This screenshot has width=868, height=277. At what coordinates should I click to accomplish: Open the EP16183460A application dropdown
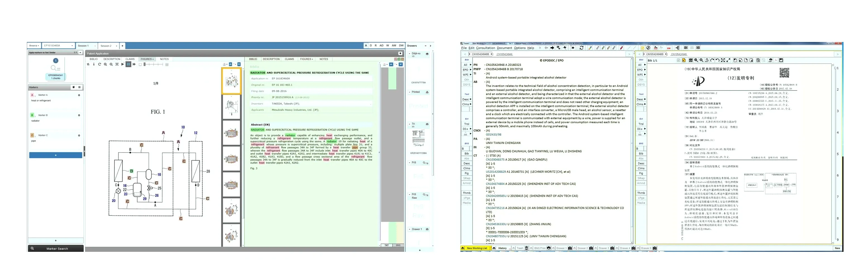[x=58, y=46]
